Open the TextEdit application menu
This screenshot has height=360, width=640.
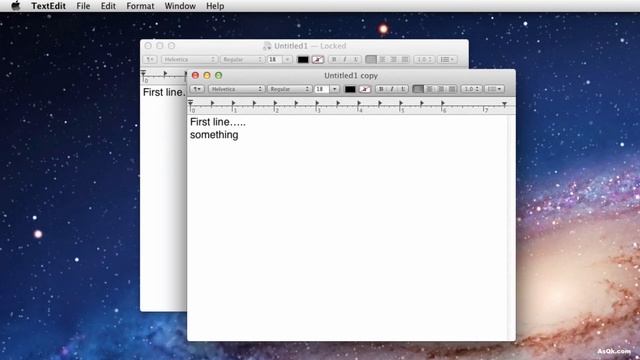pyautogui.click(x=48, y=6)
